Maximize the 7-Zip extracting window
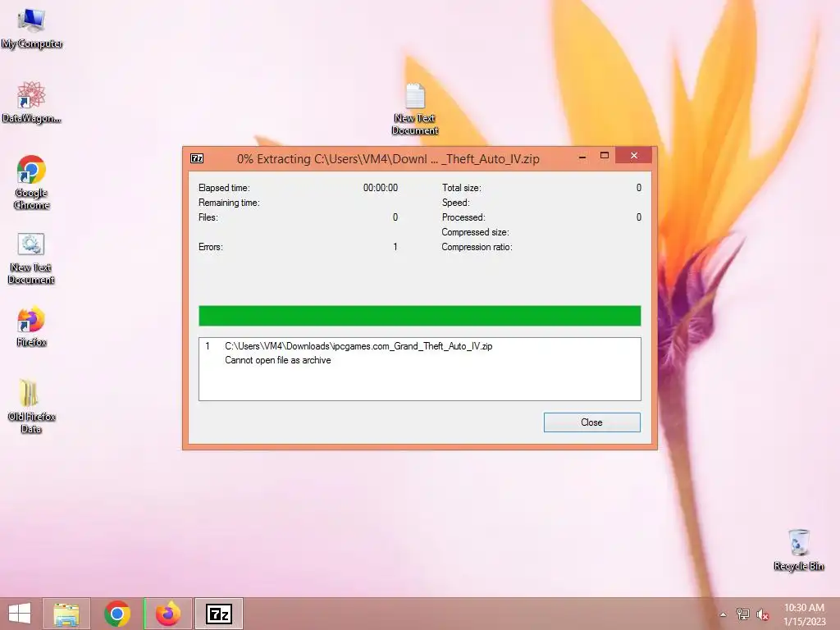Viewport: 840px width, 630px height. pyautogui.click(x=605, y=155)
